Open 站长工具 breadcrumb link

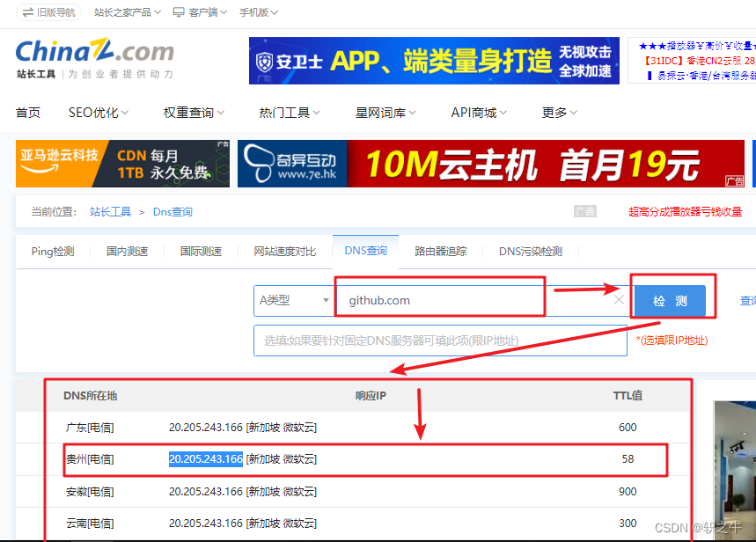pos(110,212)
